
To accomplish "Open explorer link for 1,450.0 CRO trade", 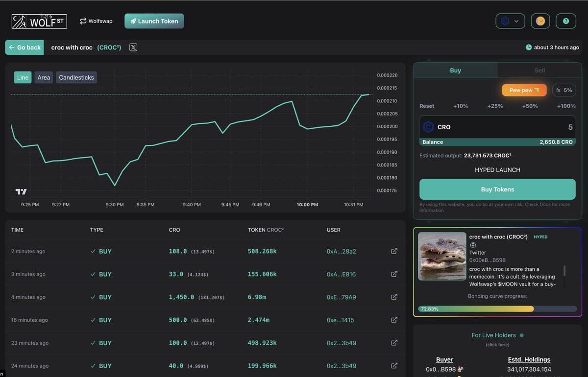I will click(x=394, y=297).
